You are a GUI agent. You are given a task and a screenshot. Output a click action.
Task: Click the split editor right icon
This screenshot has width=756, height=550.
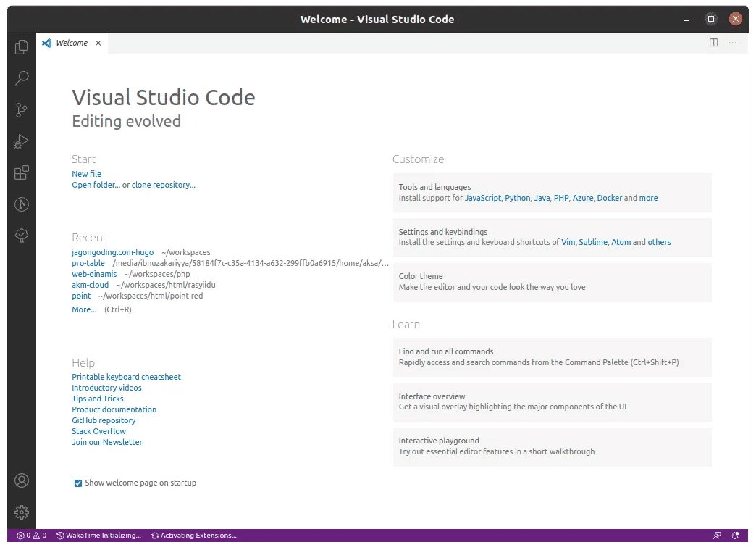713,43
